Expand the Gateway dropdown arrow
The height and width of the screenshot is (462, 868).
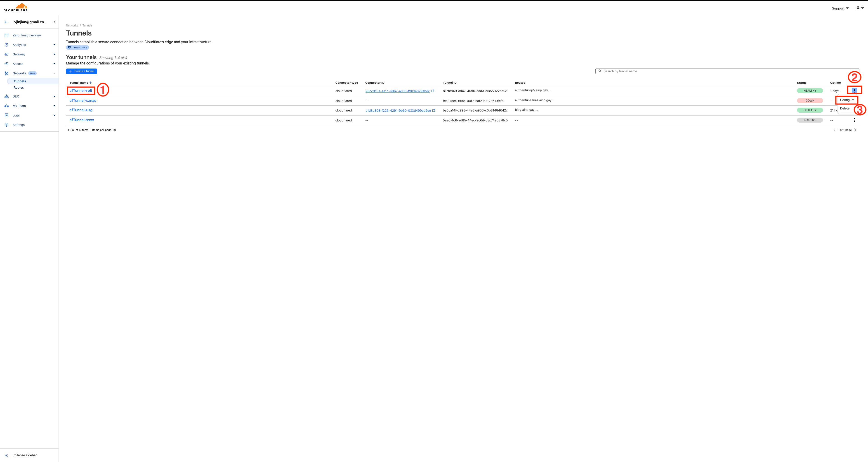[x=54, y=54]
